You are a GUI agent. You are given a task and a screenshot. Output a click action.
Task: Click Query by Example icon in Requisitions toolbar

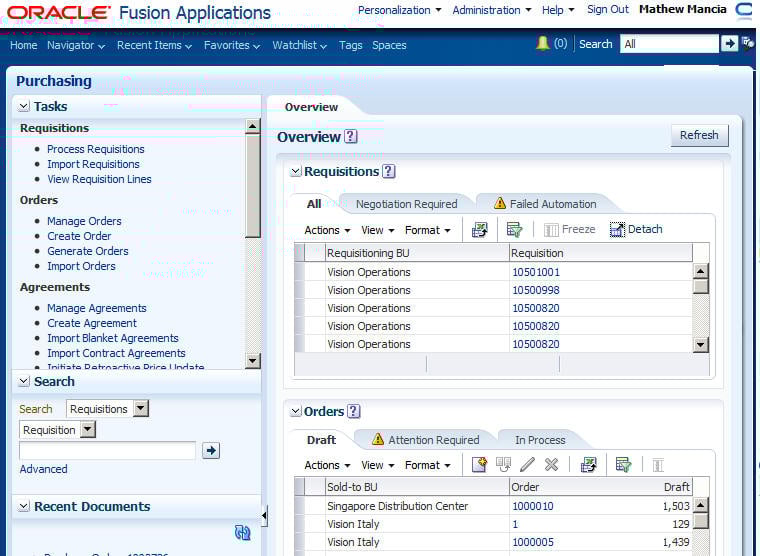514,229
